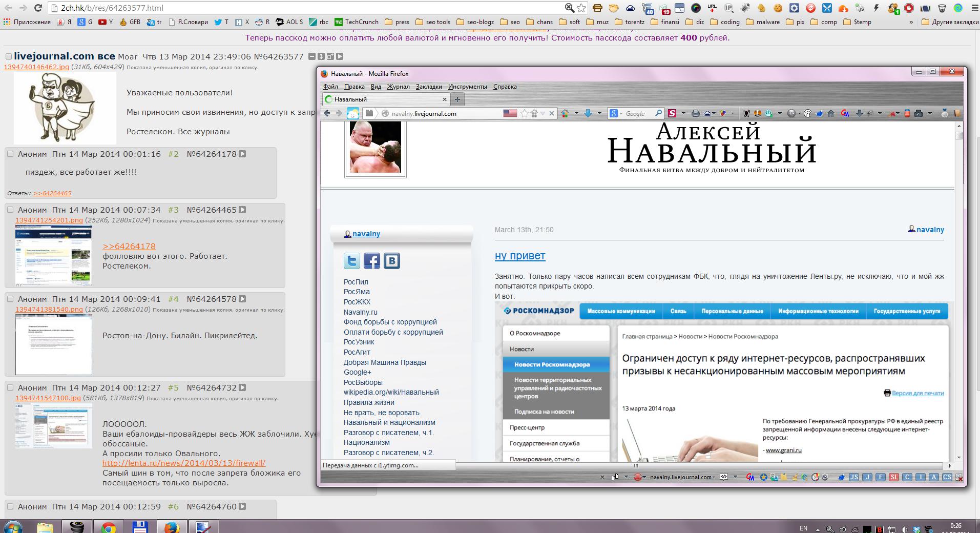
Task: Open the Инструменты menu in Firefox
Action: (x=468, y=87)
